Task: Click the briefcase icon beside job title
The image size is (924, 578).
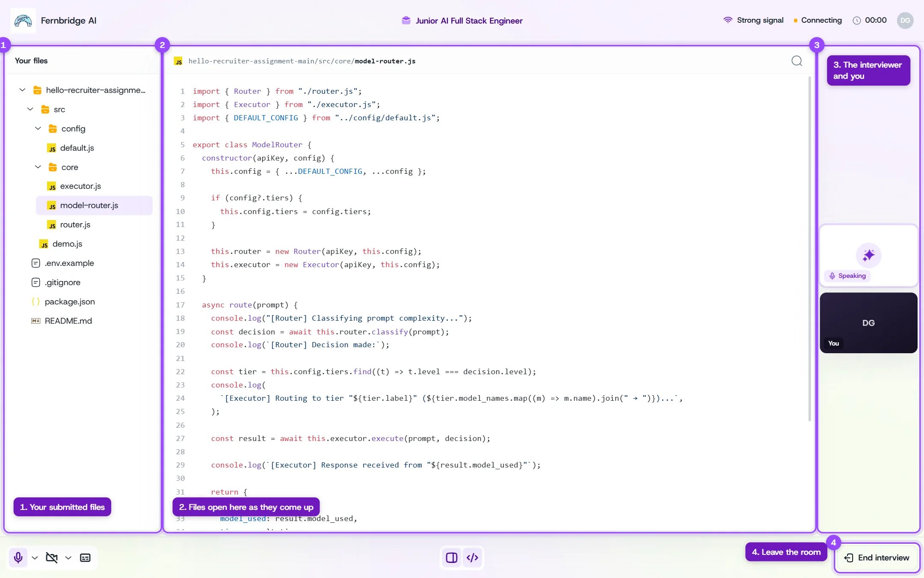Action: (406, 20)
